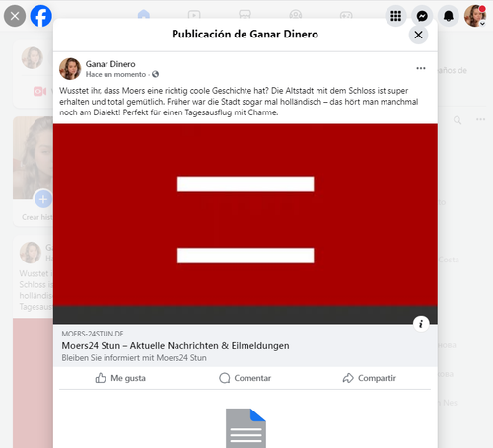Click the document placeholder icon below post
Image resolution: width=493 pixels, height=448 pixels.
click(x=246, y=428)
